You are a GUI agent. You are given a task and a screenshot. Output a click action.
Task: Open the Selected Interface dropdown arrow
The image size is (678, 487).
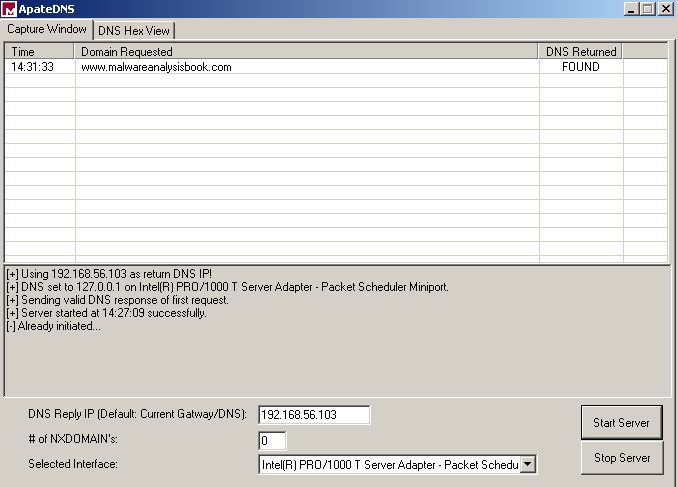(528, 465)
